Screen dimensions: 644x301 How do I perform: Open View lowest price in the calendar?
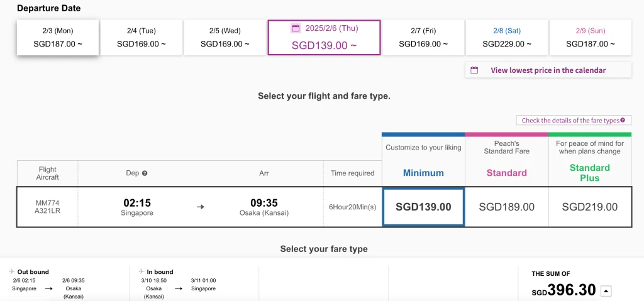[x=548, y=70]
